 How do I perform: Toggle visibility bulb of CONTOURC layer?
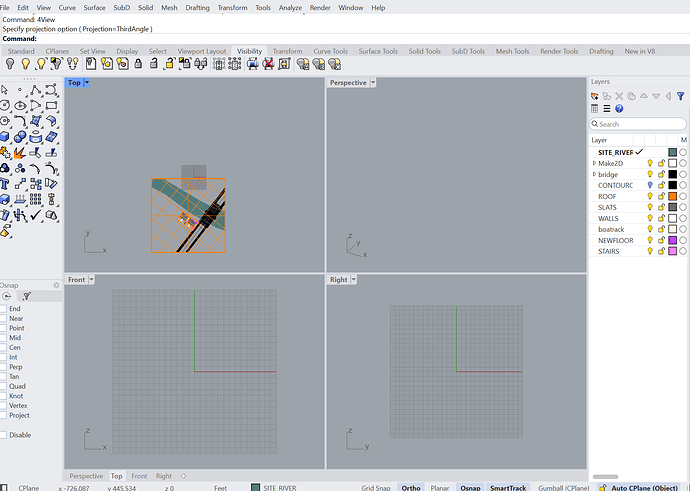coord(650,185)
